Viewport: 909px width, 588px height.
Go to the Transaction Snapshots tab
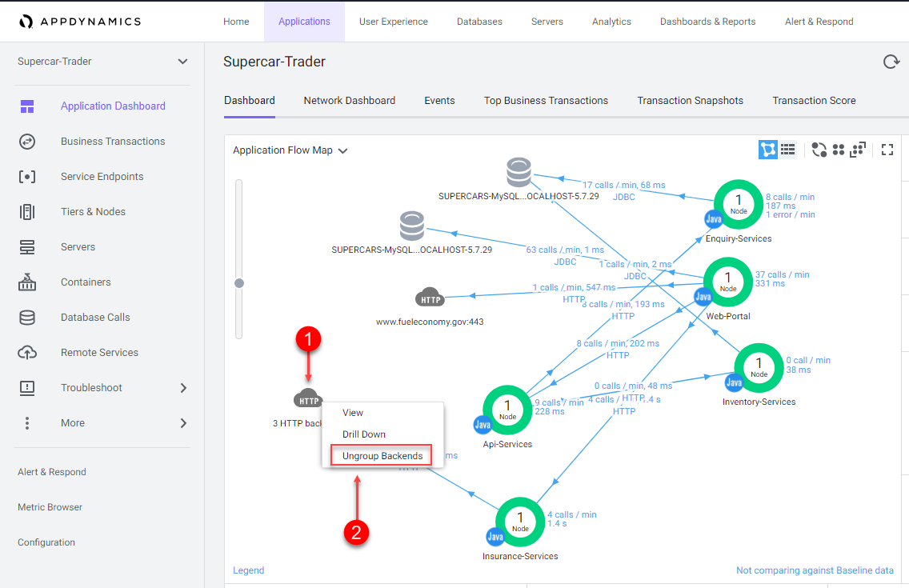pos(691,100)
